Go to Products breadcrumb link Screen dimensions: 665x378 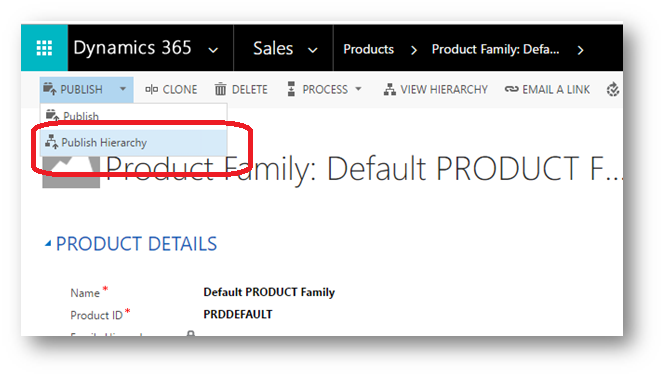pyautogui.click(x=369, y=49)
